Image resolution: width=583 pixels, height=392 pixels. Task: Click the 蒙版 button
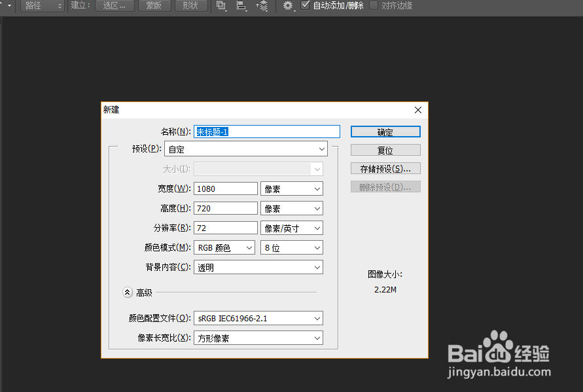click(x=154, y=6)
